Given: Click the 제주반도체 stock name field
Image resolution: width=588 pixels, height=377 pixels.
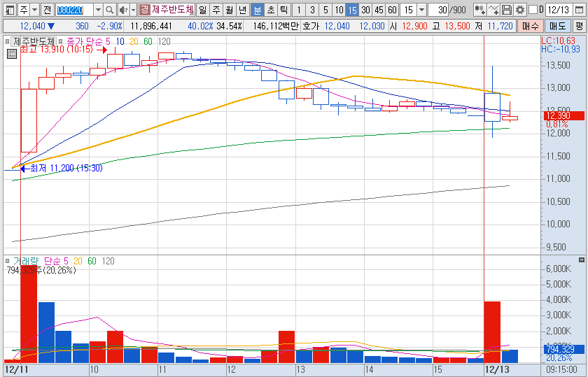Looking at the screenshot, I should (172, 10).
